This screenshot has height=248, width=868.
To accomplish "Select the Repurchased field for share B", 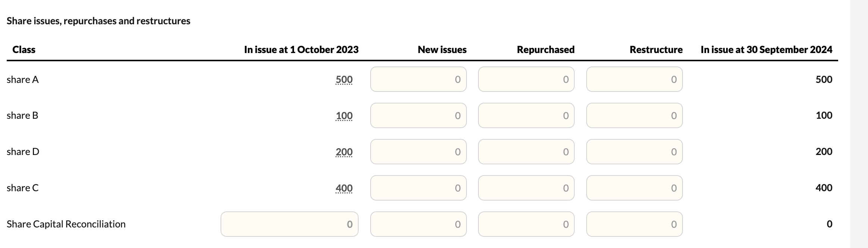I will 526,115.
